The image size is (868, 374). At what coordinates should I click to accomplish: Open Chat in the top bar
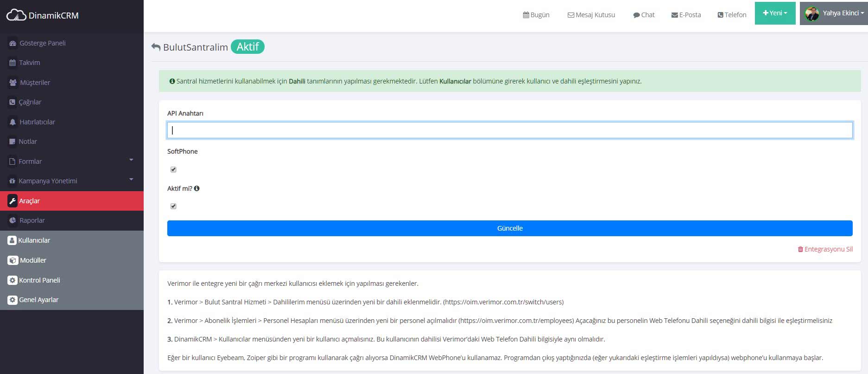pyautogui.click(x=644, y=15)
